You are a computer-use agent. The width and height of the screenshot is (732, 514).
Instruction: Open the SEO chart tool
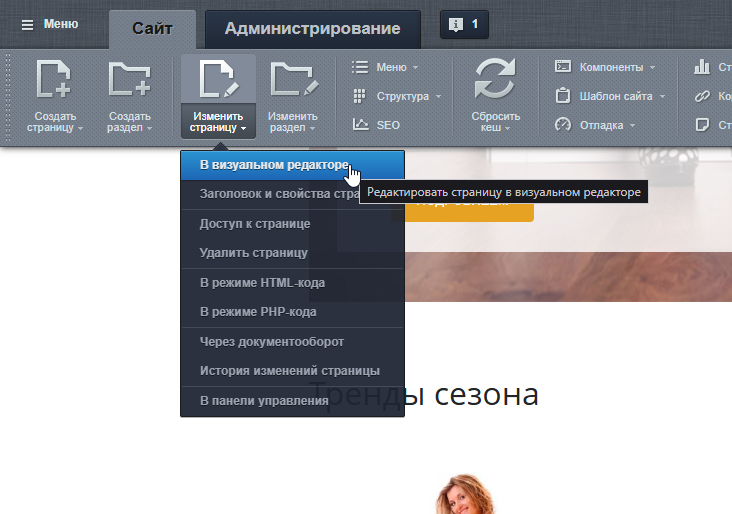coord(376,125)
